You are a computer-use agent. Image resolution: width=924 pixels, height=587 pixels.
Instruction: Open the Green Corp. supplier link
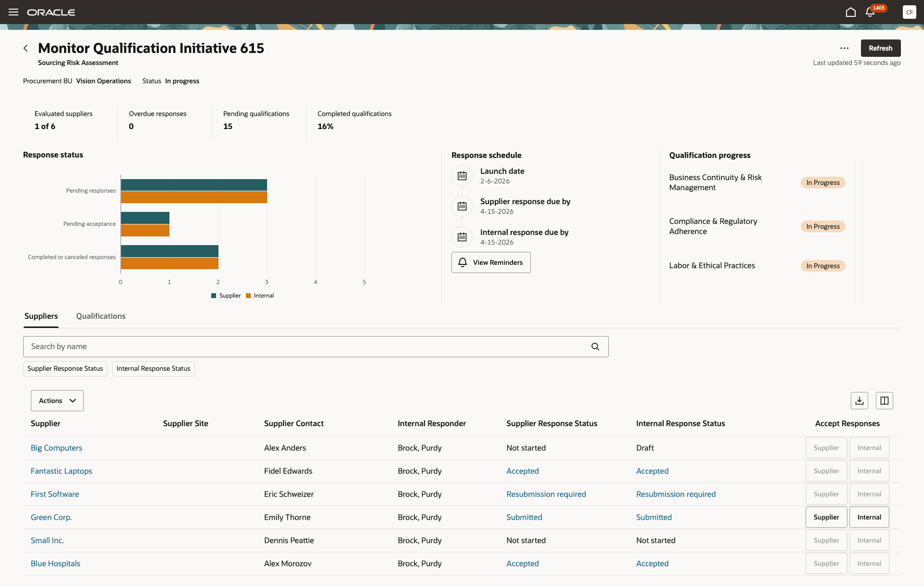click(x=51, y=517)
